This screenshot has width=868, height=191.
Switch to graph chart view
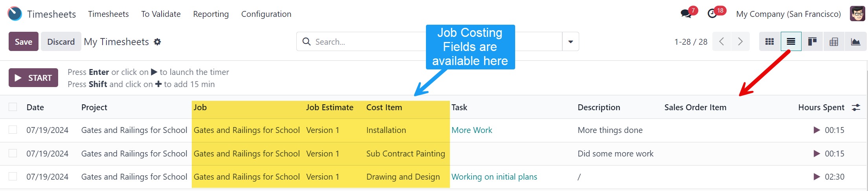(855, 42)
